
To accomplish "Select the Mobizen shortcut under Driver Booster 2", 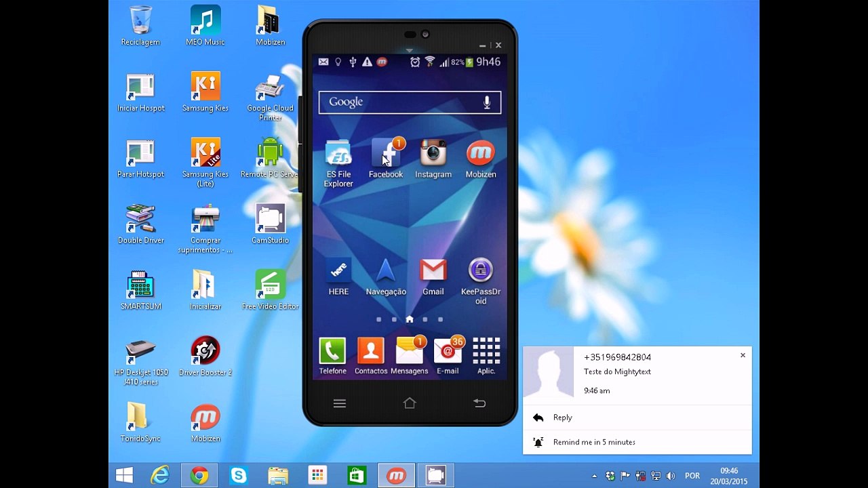I will pos(205,422).
